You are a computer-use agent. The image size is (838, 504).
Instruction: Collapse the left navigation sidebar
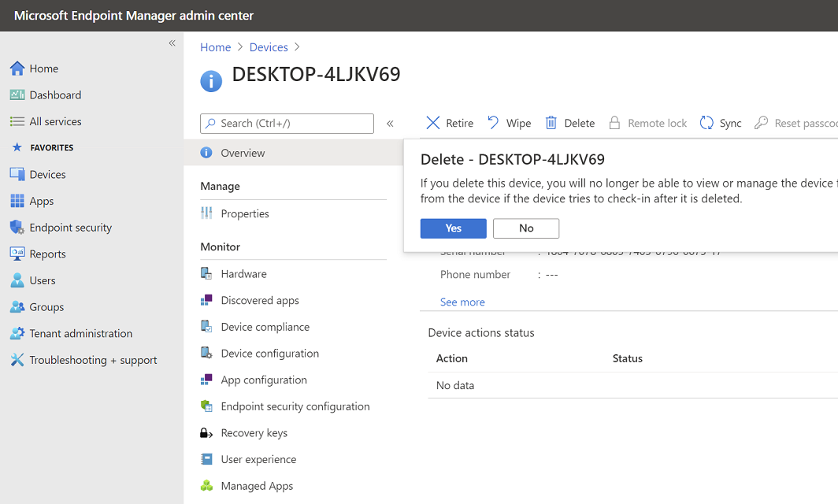coord(172,43)
